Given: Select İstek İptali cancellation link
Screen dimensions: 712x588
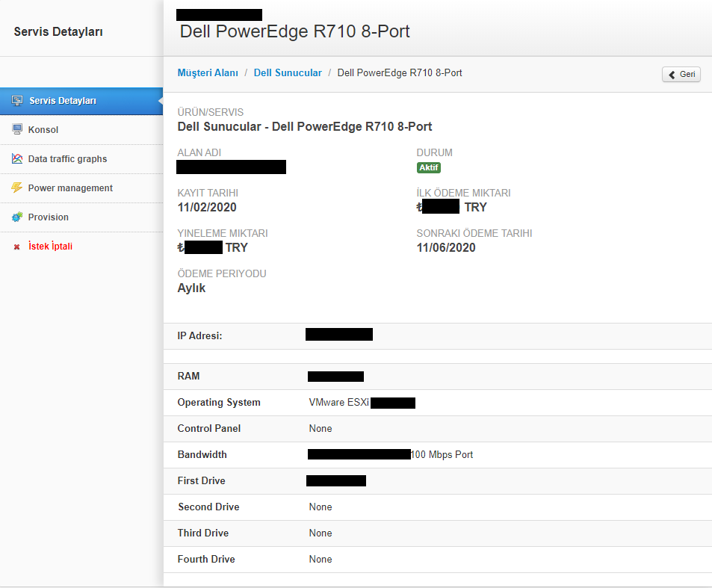Looking at the screenshot, I should pyautogui.click(x=50, y=246).
